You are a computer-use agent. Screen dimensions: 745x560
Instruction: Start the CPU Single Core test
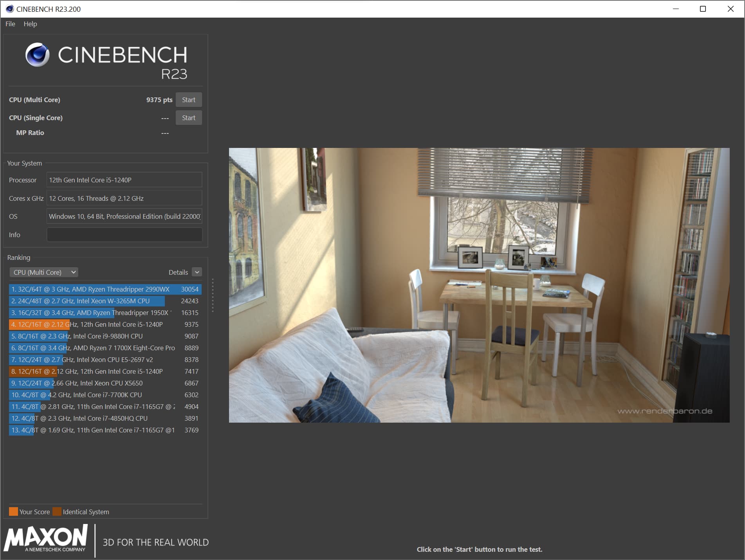click(x=189, y=118)
